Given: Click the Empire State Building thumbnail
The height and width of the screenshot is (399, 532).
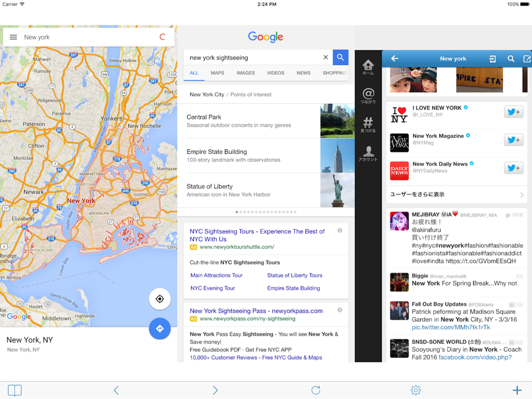Looking at the screenshot, I should pyautogui.click(x=337, y=155).
